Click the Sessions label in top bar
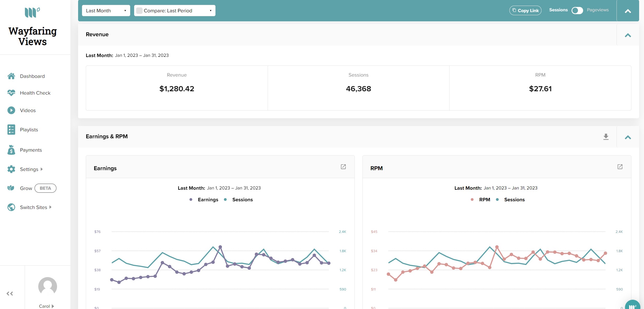 click(558, 10)
